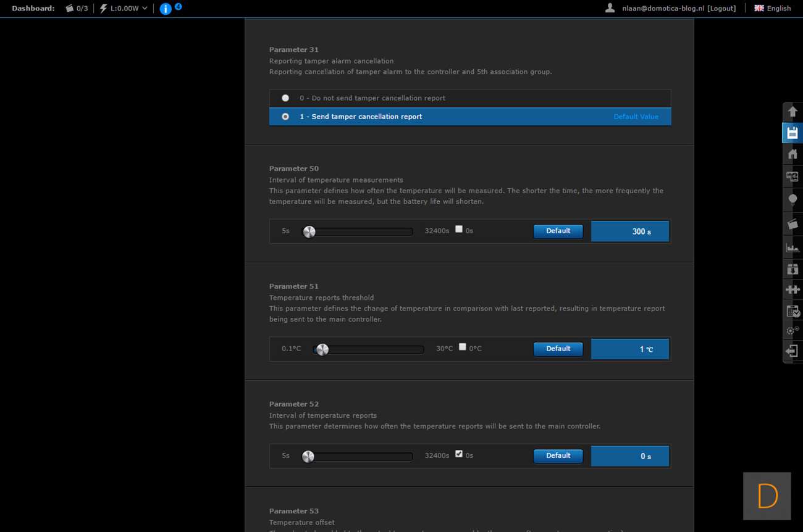Untick the 0s checkbox for Parameter 52

459,454
